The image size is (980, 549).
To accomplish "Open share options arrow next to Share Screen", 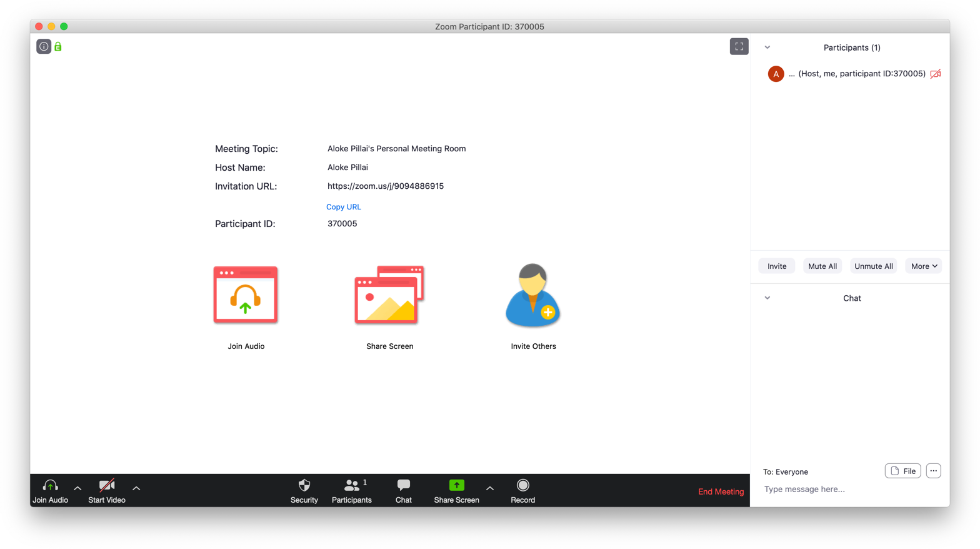I will [x=490, y=488].
